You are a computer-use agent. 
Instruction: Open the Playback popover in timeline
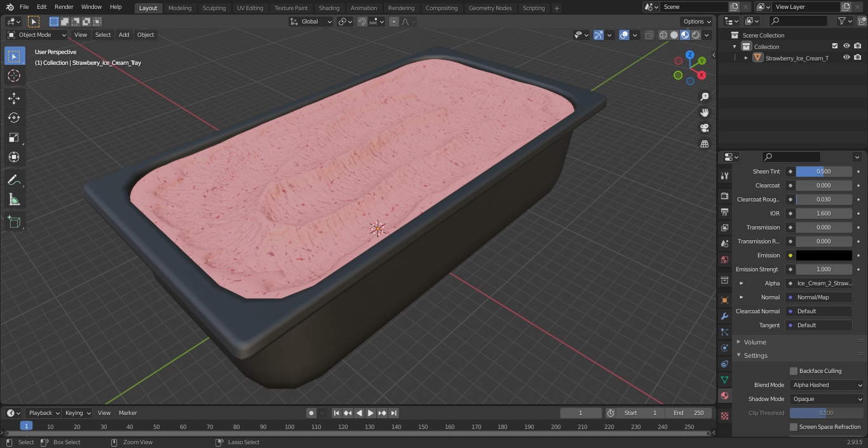tap(44, 413)
